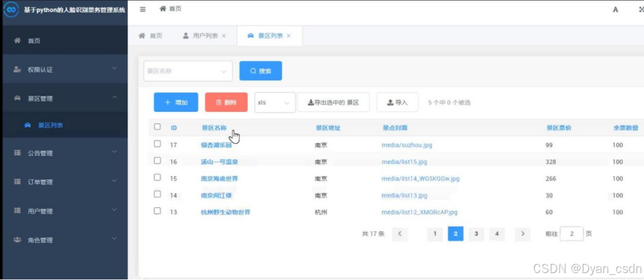Image resolution: width=644 pixels, height=280 pixels.
Task: Open 汤山一号温泉 link
Action: coord(219,162)
